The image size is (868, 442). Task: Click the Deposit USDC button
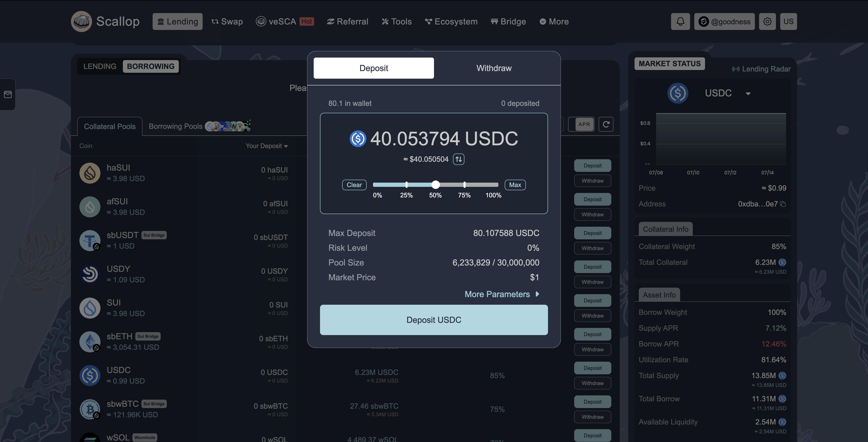[434, 320]
